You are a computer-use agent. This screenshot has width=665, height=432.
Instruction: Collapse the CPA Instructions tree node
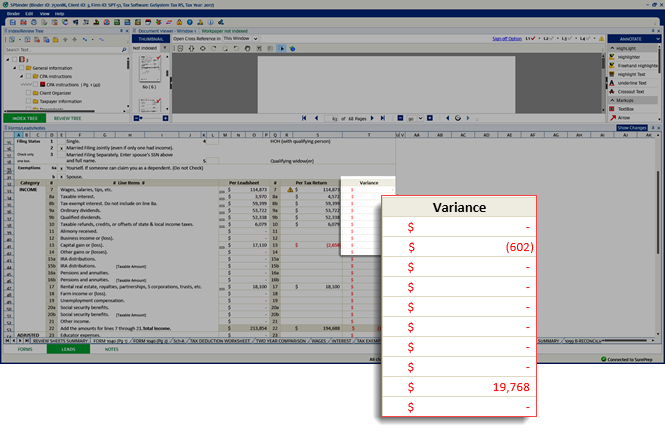[x=22, y=76]
